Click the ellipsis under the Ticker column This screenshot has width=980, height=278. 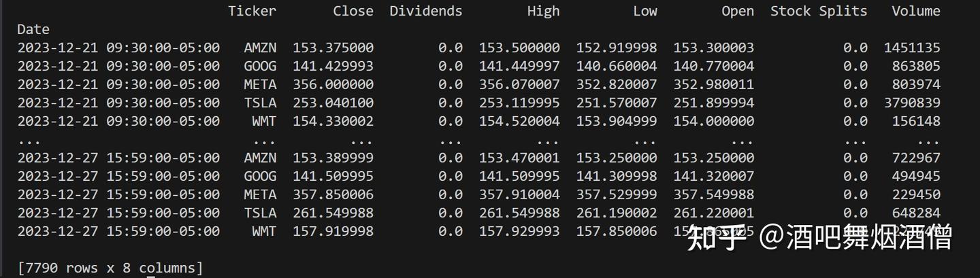click(x=264, y=140)
